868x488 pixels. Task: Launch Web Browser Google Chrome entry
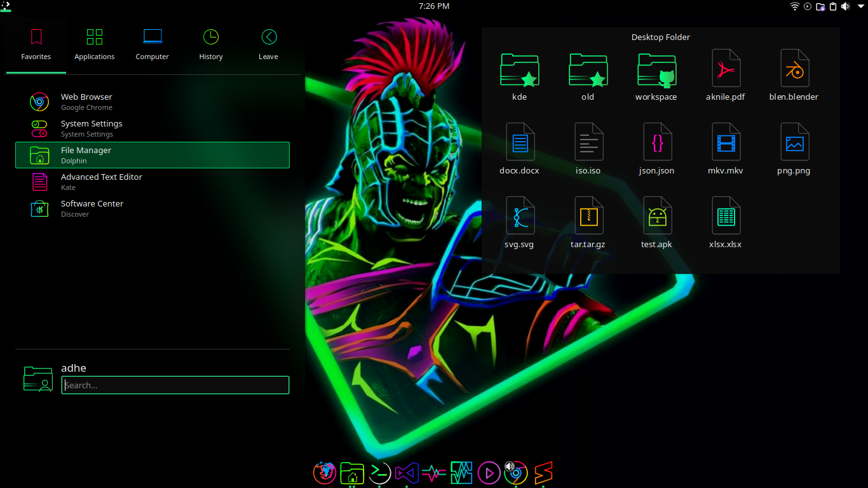(x=153, y=102)
